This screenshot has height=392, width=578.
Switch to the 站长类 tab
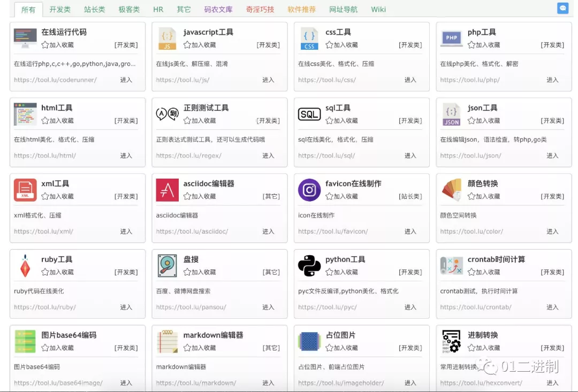click(x=94, y=10)
